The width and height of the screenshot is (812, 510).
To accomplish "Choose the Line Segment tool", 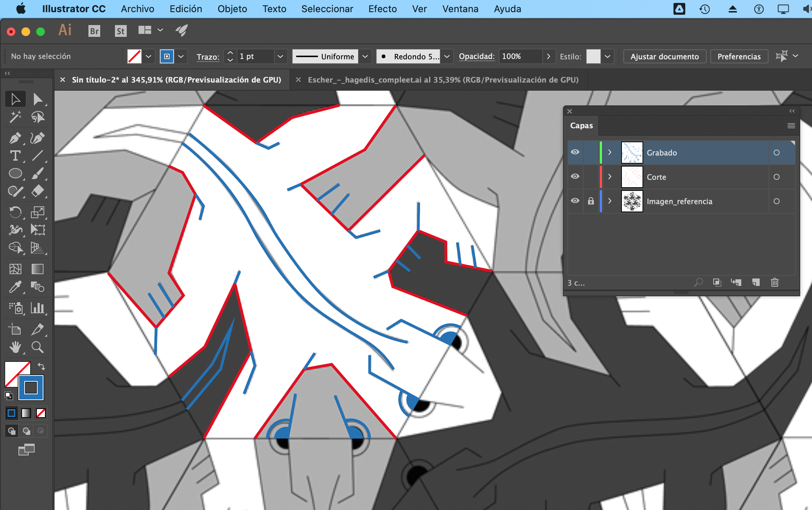I will click(38, 156).
